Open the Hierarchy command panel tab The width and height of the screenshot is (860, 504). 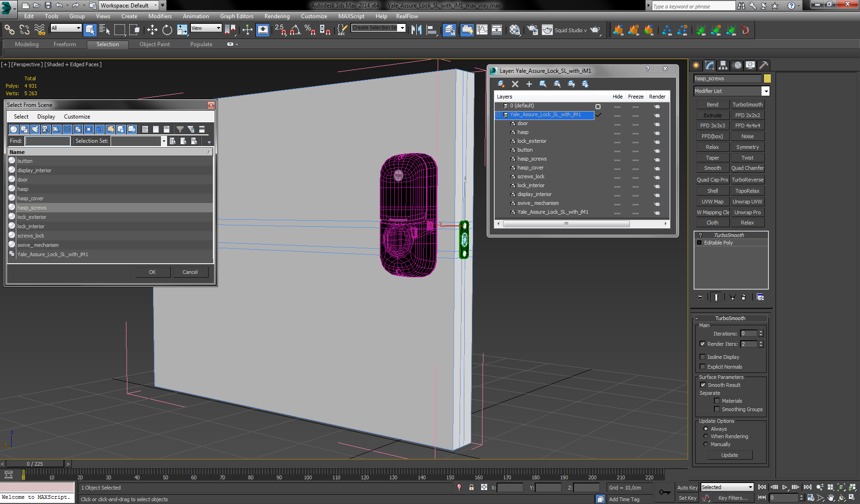tap(723, 65)
